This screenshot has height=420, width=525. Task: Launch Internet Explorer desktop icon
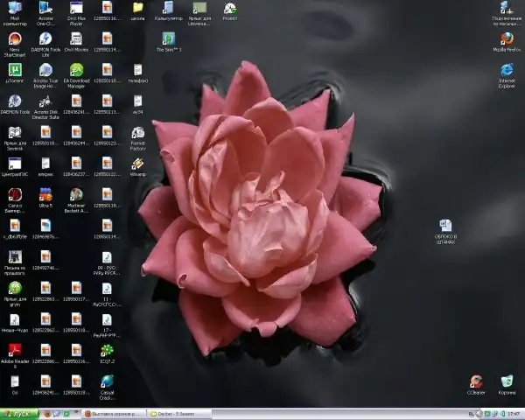click(x=507, y=71)
